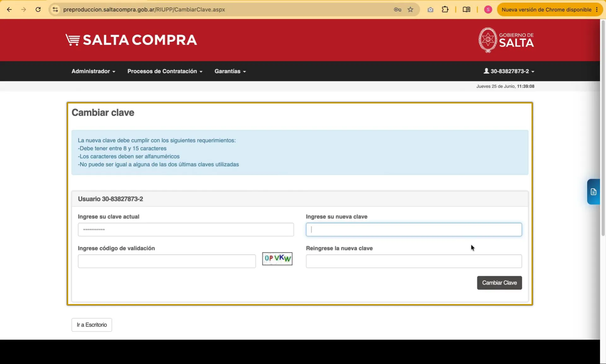Click Nueva versión de Chrome disponible button

click(x=546, y=9)
